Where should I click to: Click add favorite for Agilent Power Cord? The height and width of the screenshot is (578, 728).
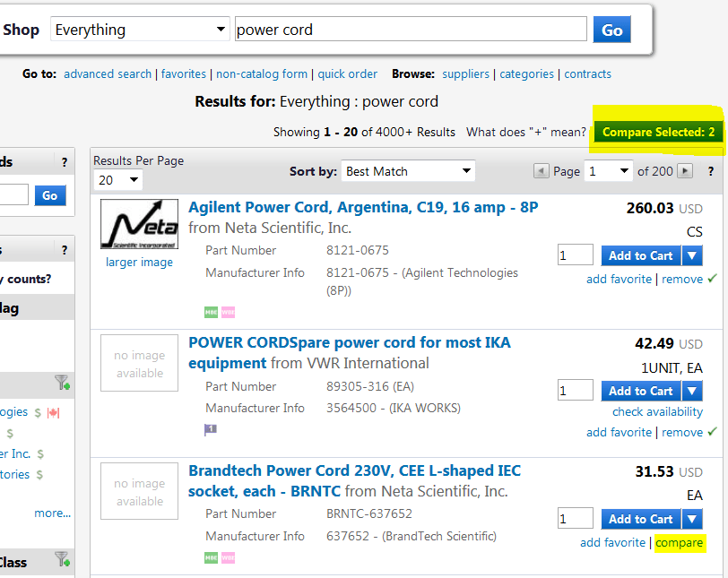click(619, 280)
